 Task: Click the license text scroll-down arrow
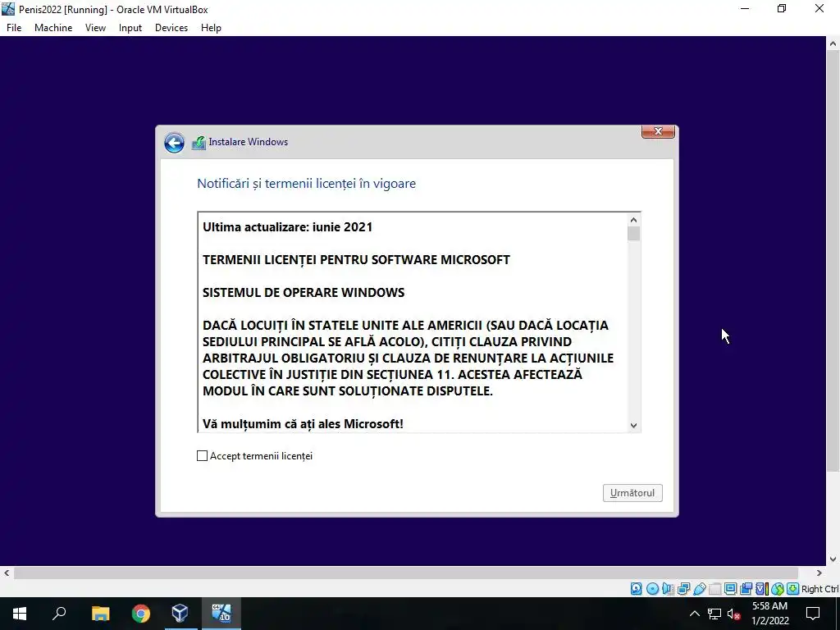click(x=634, y=426)
